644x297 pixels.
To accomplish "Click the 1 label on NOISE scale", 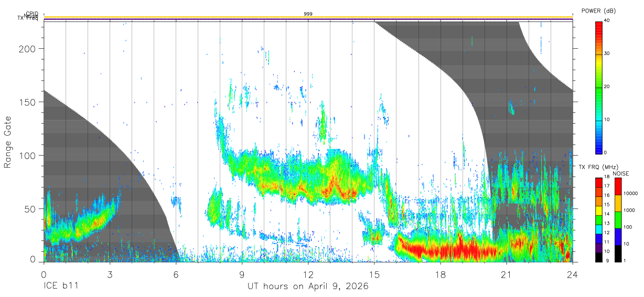I will tap(625, 261).
